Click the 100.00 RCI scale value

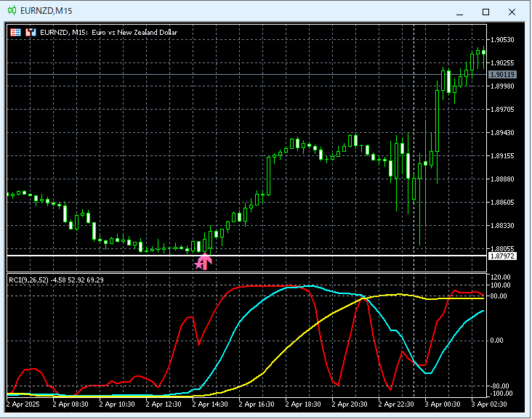pyautogui.click(x=501, y=285)
